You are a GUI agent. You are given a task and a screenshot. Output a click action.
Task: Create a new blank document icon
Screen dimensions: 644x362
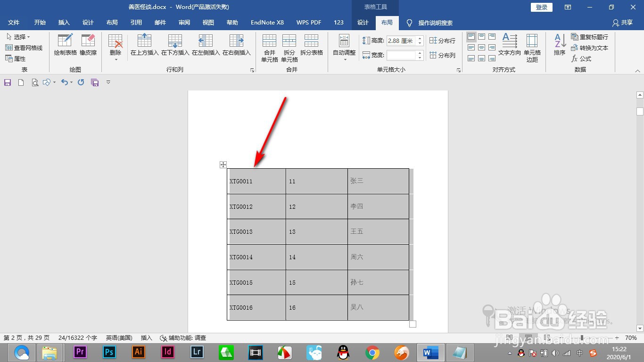point(21,82)
